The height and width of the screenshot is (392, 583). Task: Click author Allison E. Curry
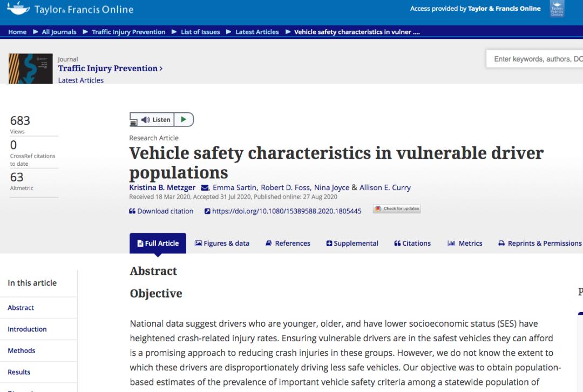click(x=385, y=188)
